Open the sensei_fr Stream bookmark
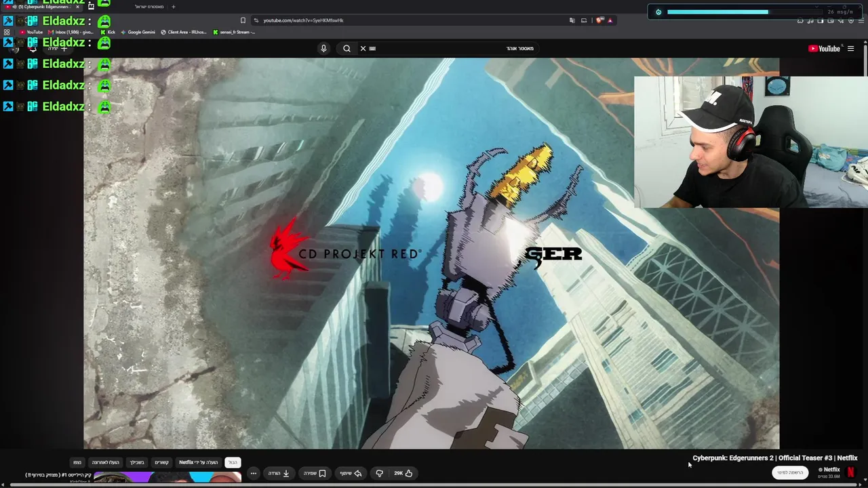 click(234, 32)
